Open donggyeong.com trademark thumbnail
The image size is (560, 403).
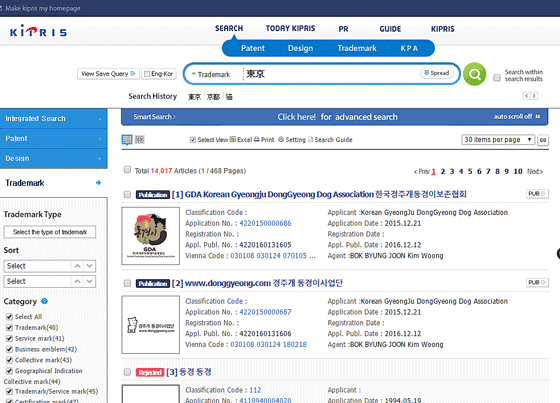pos(150,324)
